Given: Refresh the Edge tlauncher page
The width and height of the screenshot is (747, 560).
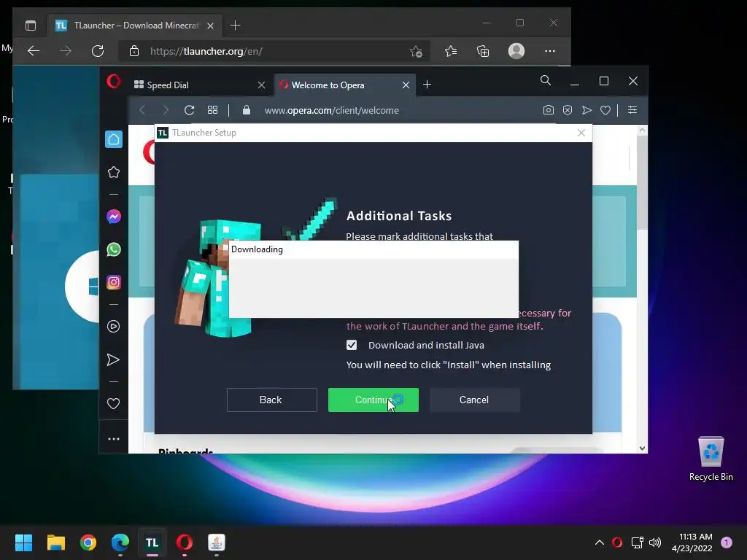Looking at the screenshot, I should (98, 51).
